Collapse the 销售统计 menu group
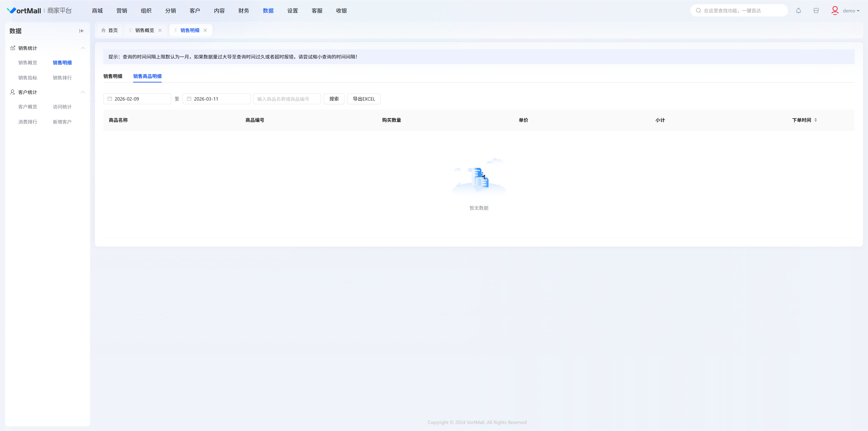 83,48
